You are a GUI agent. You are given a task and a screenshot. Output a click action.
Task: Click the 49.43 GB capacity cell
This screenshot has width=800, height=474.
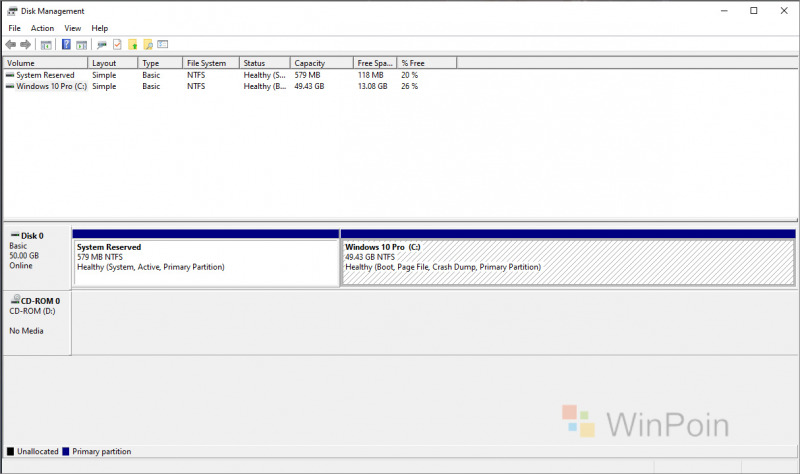coord(309,86)
